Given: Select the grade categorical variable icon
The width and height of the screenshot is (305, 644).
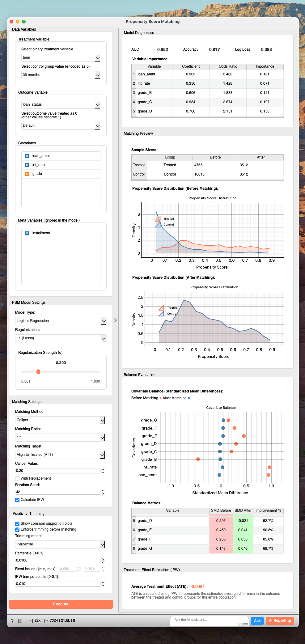Looking at the screenshot, I should [27, 174].
